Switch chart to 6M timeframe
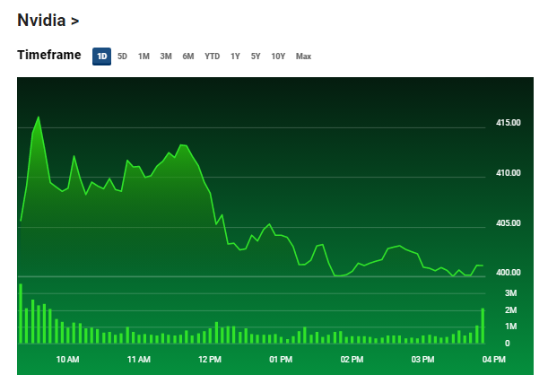Screen dimensions: 548x392 click(187, 57)
